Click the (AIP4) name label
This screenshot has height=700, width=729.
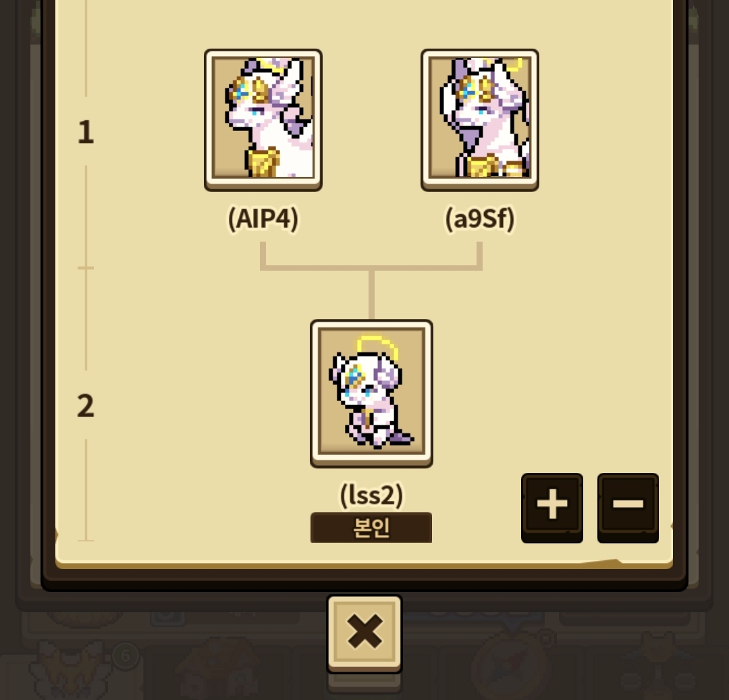pyautogui.click(x=263, y=219)
